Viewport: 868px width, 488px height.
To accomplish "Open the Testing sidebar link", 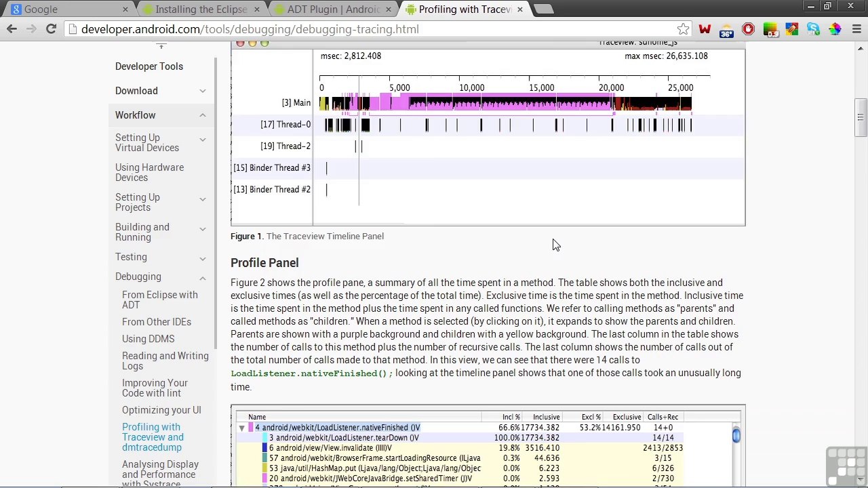I will (x=131, y=257).
